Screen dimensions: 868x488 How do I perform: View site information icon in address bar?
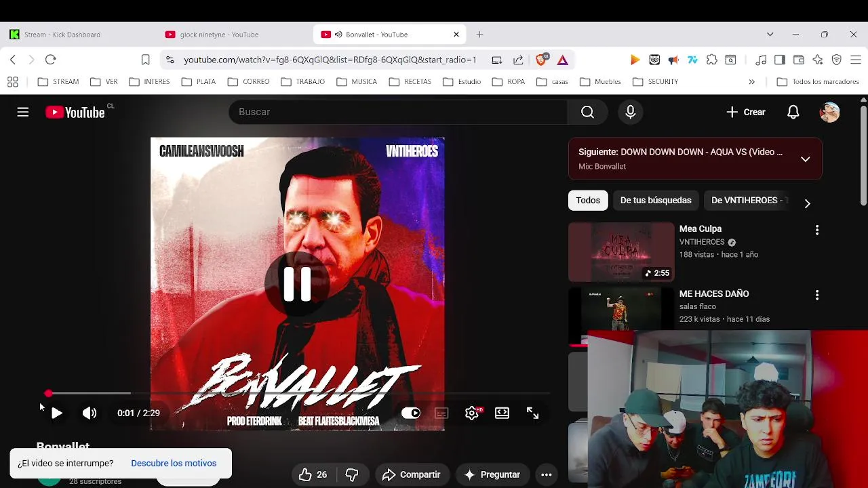pyautogui.click(x=170, y=60)
